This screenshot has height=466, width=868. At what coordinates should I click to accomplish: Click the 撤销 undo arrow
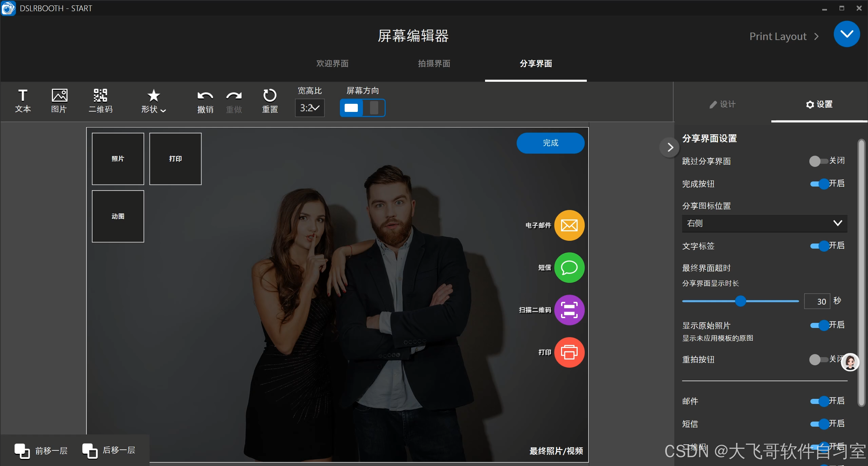coord(205,100)
